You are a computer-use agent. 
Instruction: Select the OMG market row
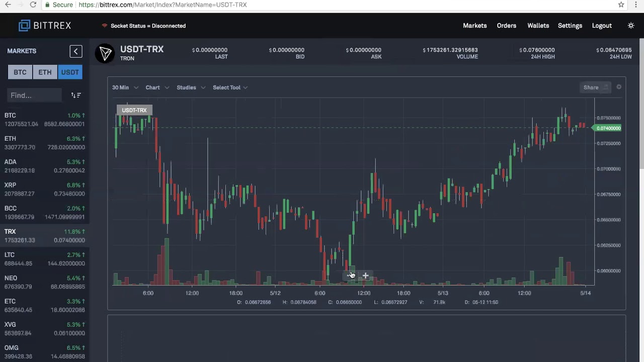tap(45, 352)
